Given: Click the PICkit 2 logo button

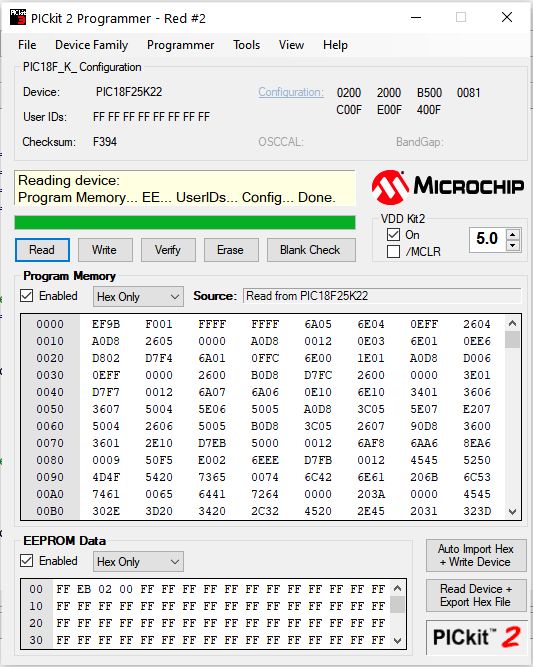Looking at the screenshot, I should pos(476,638).
